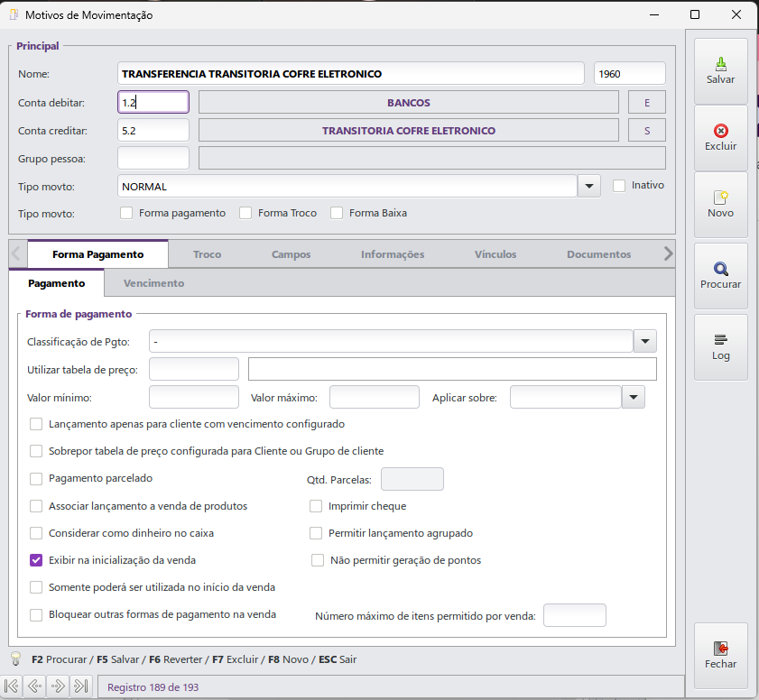The height and width of the screenshot is (700, 759).
Task: Click the E button beside BANCOS
Action: click(647, 103)
